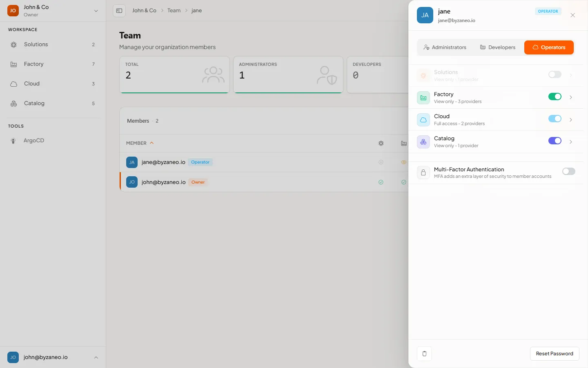Click the Developers stat card
The height and width of the screenshot is (368, 588).
tap(378, 75)
